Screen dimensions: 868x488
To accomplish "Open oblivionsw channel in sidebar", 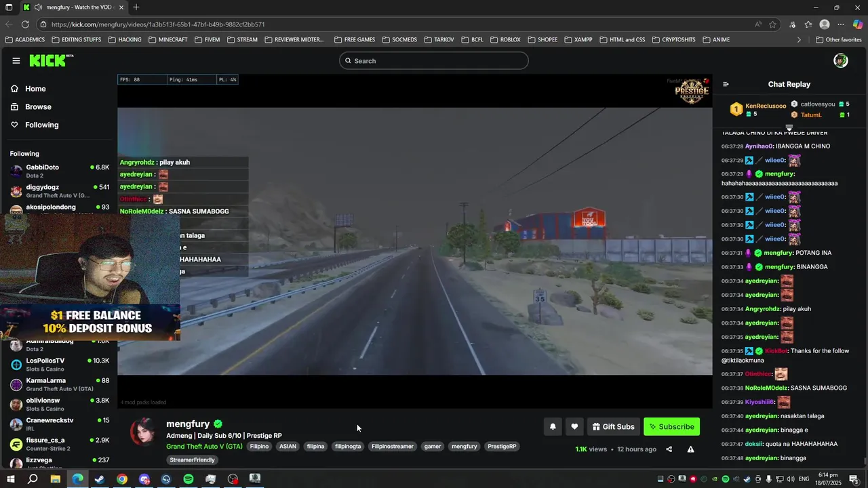I will (60, 405).
